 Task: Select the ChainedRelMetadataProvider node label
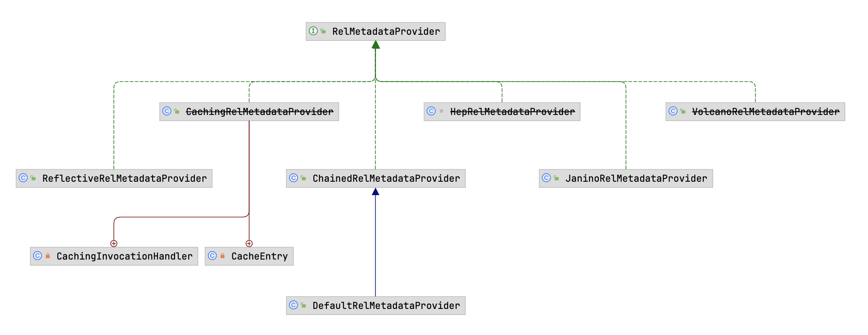(386, 179)
